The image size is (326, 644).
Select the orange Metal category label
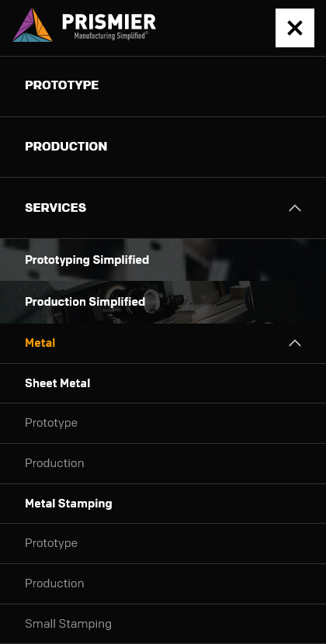pos(40,343)
